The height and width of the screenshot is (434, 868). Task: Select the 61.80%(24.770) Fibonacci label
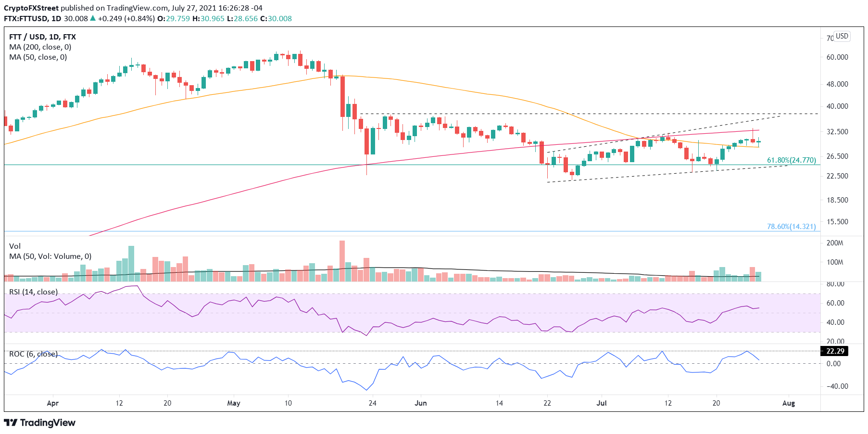tap(791, 160)
